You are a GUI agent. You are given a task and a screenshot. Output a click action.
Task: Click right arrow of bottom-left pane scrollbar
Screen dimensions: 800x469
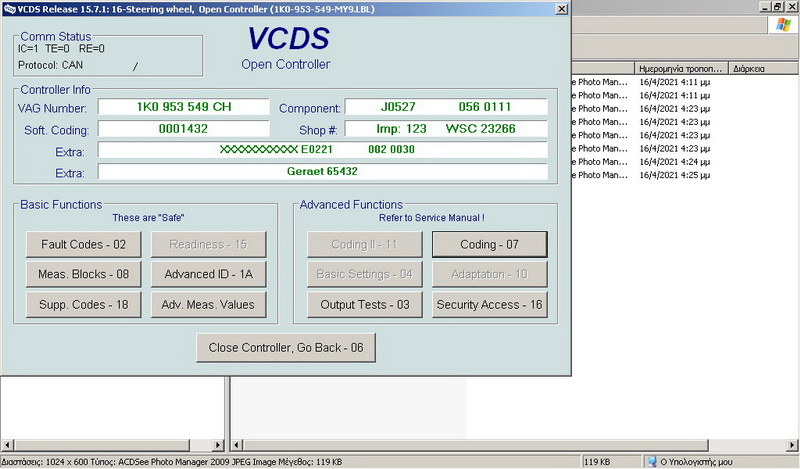[218, 445]
